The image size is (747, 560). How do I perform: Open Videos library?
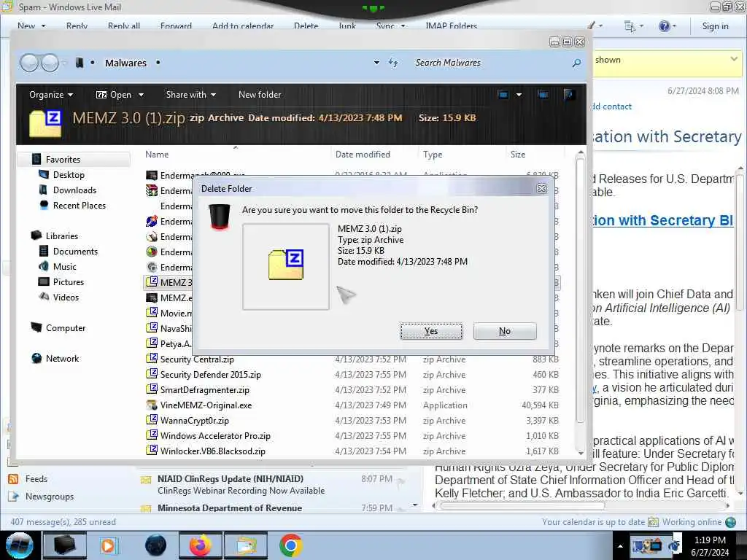coord(66,297)
